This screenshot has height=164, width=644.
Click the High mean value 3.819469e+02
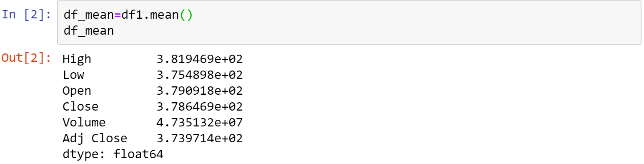[200, 59]
